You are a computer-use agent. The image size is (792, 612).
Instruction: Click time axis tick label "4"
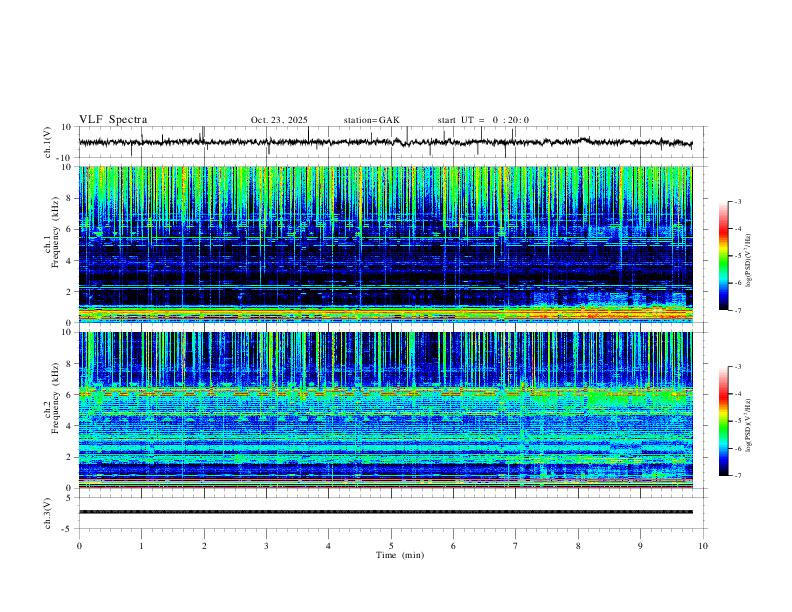pos(328,546)
